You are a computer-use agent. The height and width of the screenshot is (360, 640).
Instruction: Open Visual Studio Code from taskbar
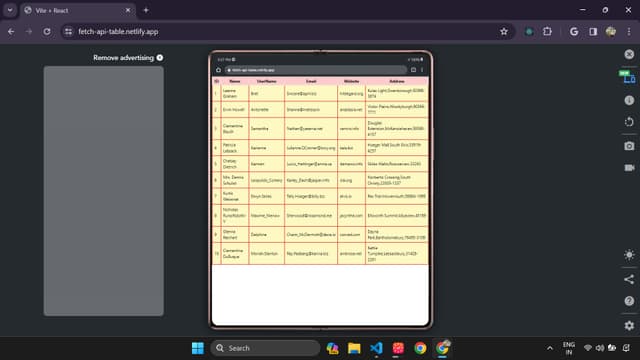pyautogui.click(x=376, y=348)
